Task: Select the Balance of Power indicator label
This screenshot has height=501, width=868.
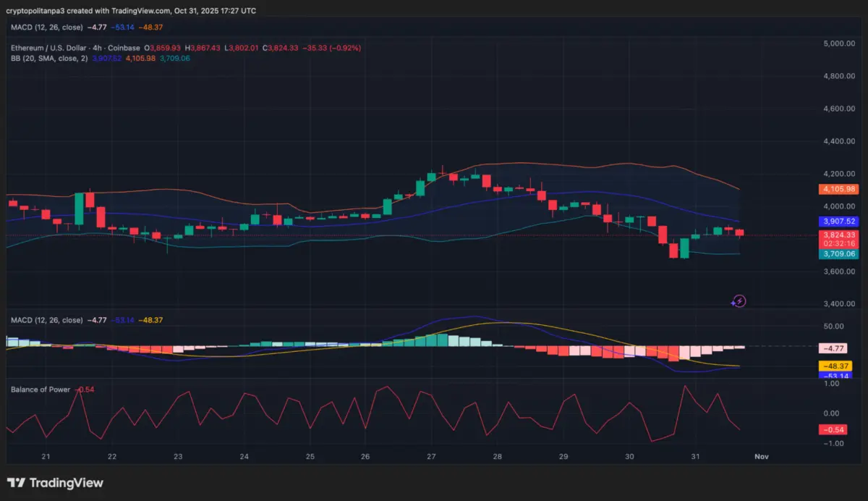Action: tap(41, 390)
